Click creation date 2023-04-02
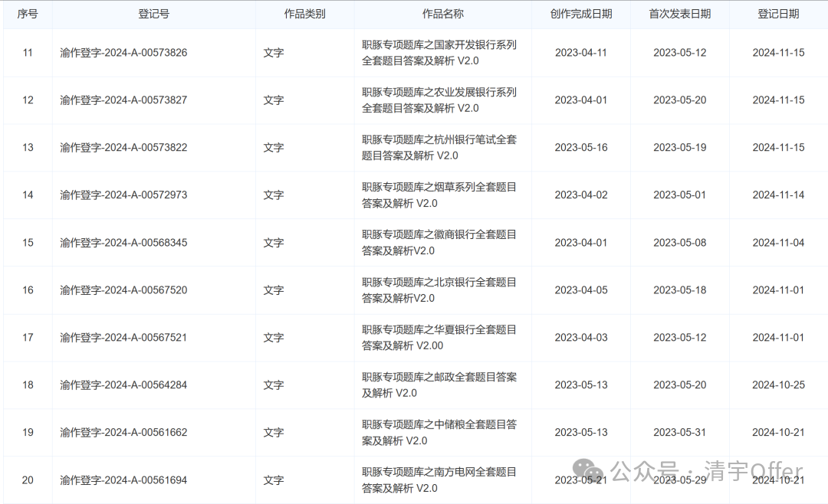Viewport: 828px width, 504px height. click(x=581, y=195)
